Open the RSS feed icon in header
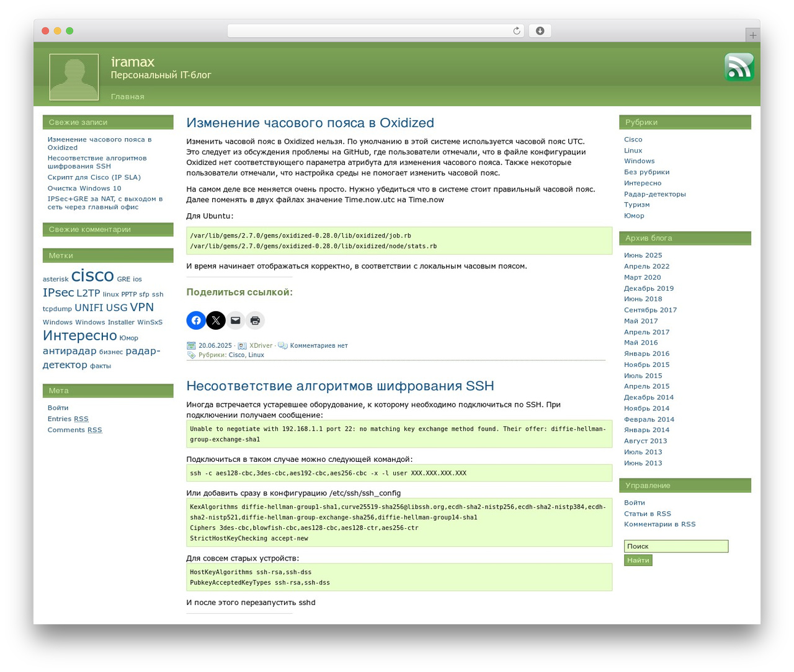794x672 pixels. tap(739, 67)
